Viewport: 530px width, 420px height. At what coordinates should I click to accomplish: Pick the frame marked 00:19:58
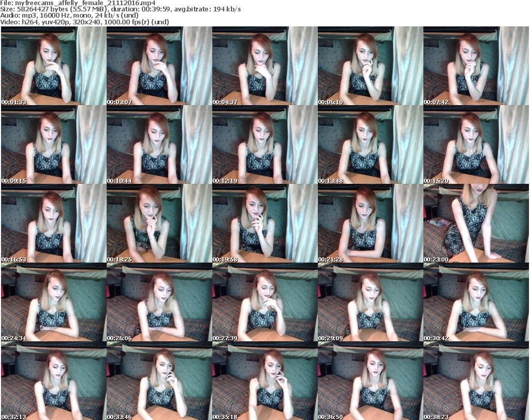click(x=264, y=224)
